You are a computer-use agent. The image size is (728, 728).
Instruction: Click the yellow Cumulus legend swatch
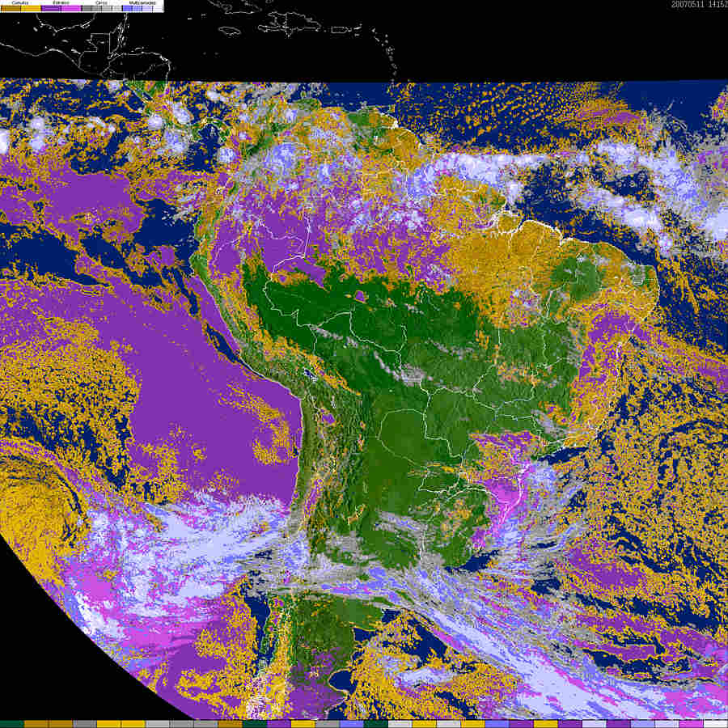[x=31, y=8]
